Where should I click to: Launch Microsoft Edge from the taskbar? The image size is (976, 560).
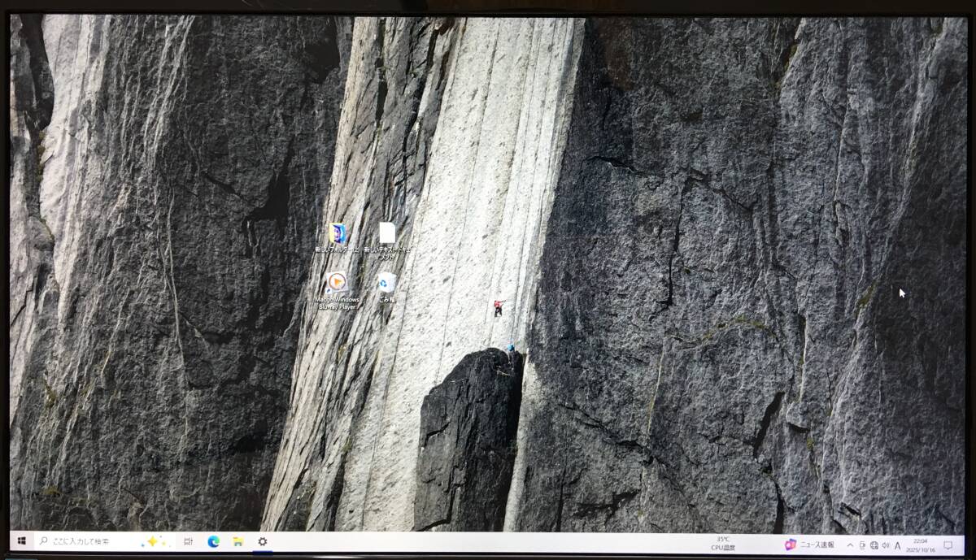(x=213, y=541)
